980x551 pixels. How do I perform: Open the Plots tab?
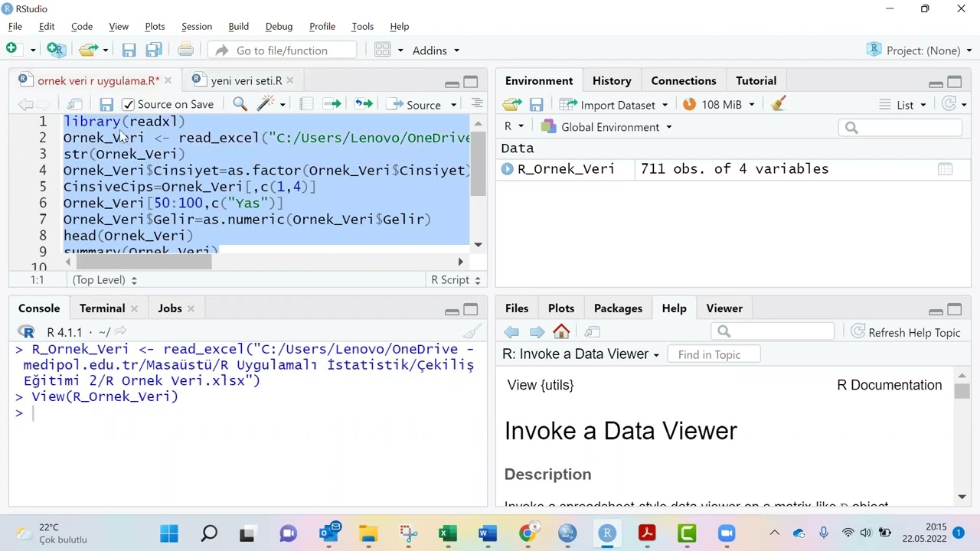pyautogui.click(x=561, y=308)
